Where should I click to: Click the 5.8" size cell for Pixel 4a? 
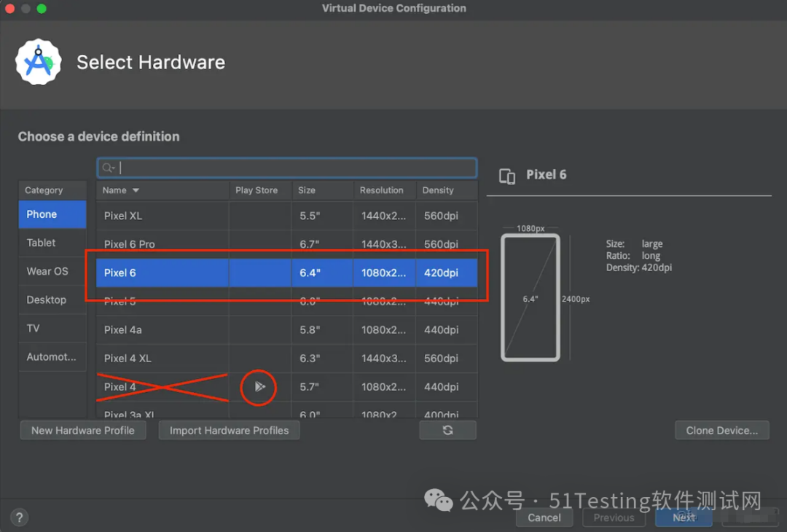click(x=322, y=329)
